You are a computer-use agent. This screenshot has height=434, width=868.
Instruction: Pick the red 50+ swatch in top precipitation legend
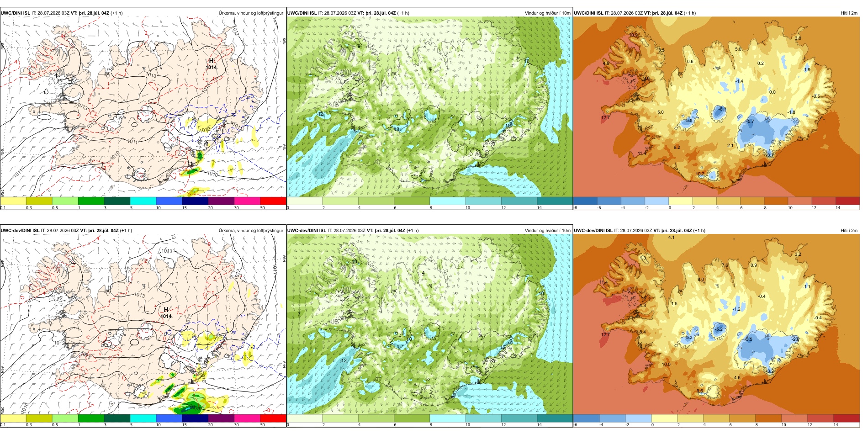pyautogui.click(x=273, y=201)
